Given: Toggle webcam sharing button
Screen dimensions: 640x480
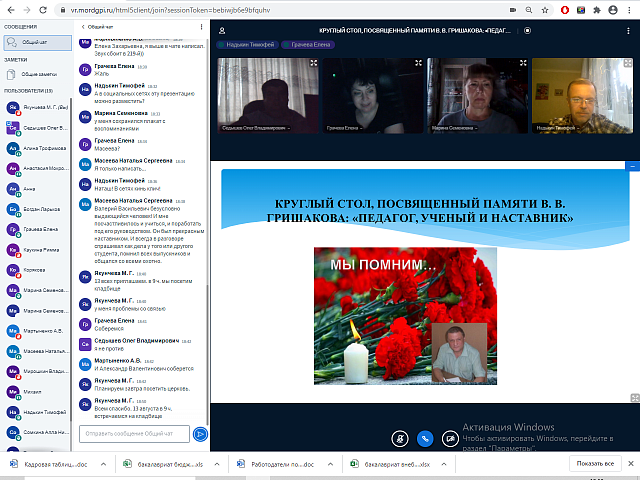Looking at the screenshot, I should pyautogui.click(x=450, y=439).
